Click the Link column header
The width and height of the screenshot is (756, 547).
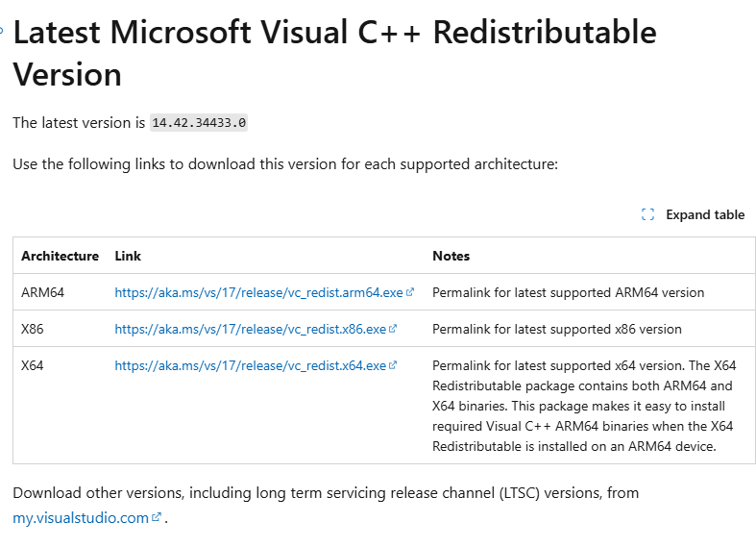point(128,256)
